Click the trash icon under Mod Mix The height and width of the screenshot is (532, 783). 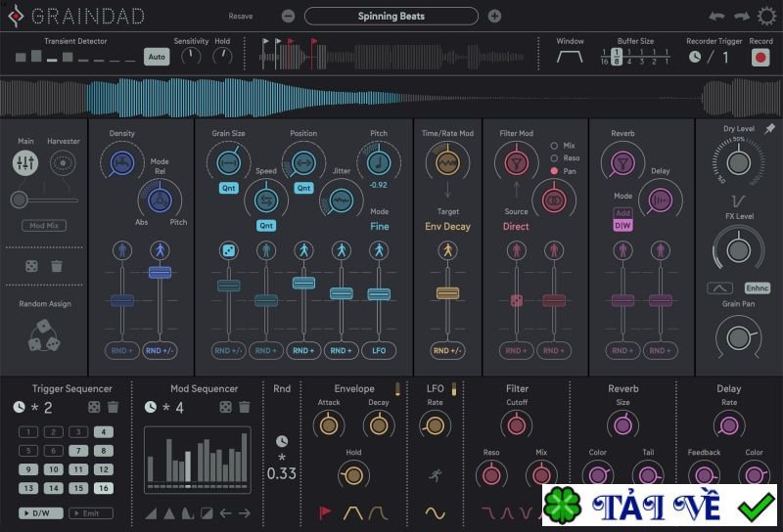(57, 265)
